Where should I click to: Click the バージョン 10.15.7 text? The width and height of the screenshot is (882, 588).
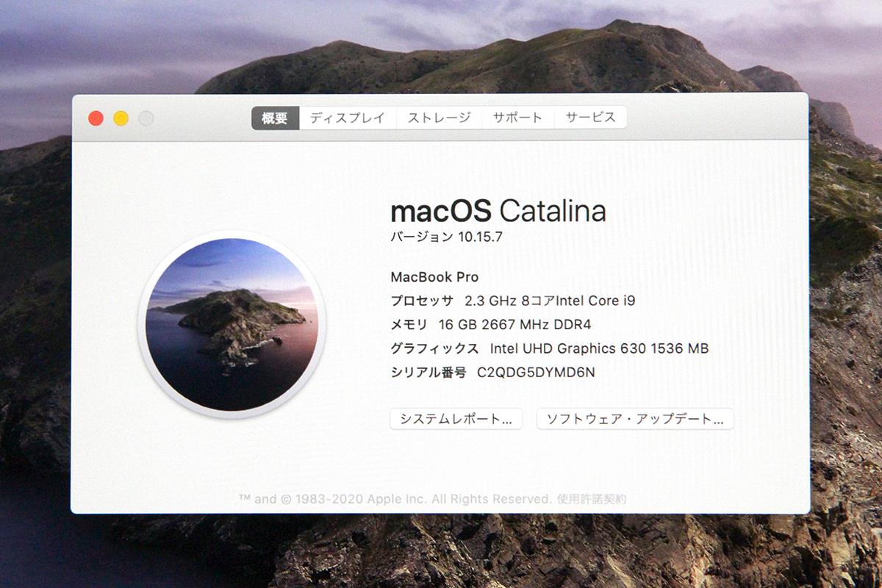(446, 237)
